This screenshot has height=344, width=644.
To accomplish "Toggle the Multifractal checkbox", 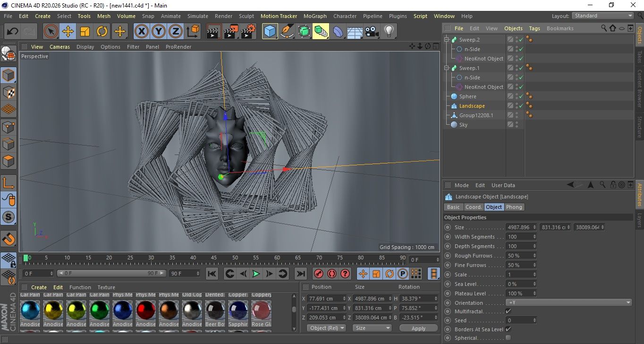I will coord(508,311).
